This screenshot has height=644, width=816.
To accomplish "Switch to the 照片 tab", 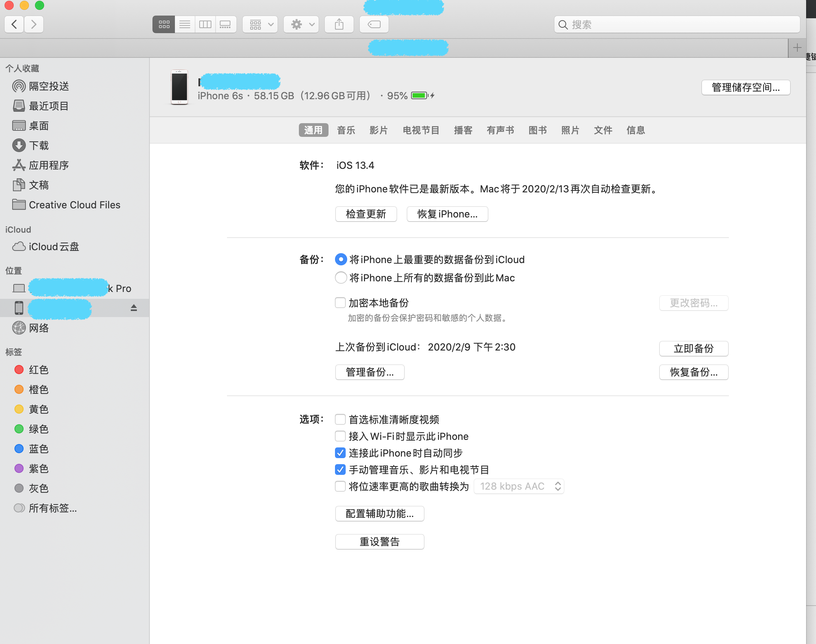I will pyautogui.click(x=570, y=130).
